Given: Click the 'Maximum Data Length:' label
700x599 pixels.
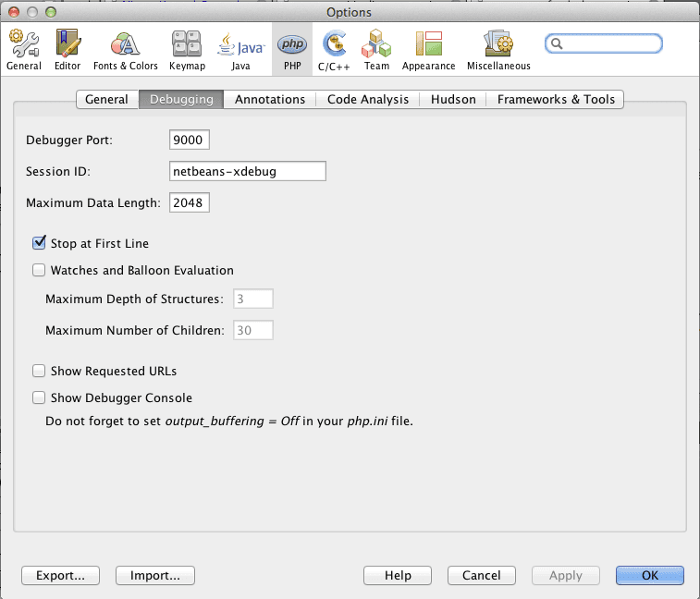Looking at the screenshot, I should (x=93, y=203).
